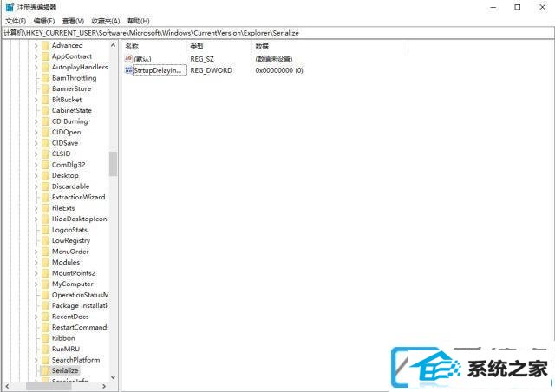Image resolution: width=555 pixels, height=392 pixels.
Task: Click the horizontal scrollbar left arrow
Action: (x=7, y=386)
